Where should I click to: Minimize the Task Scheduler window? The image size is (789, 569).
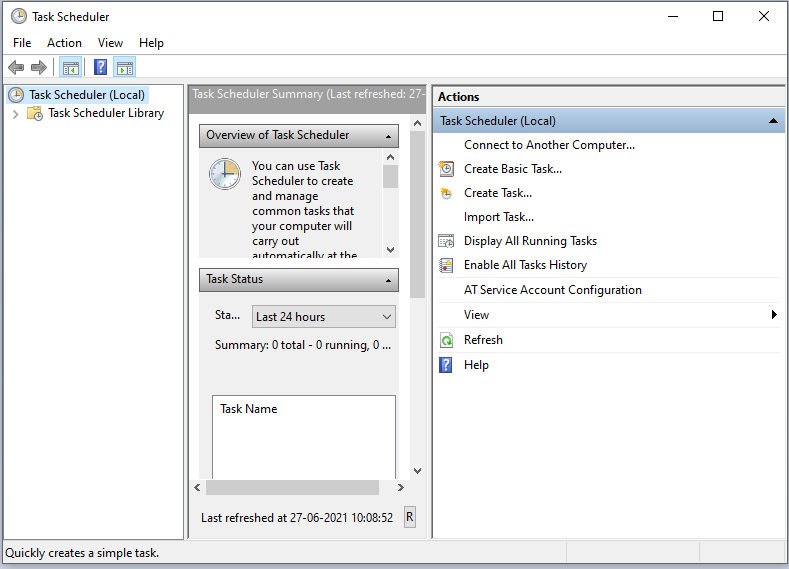[x=673, y=16]
